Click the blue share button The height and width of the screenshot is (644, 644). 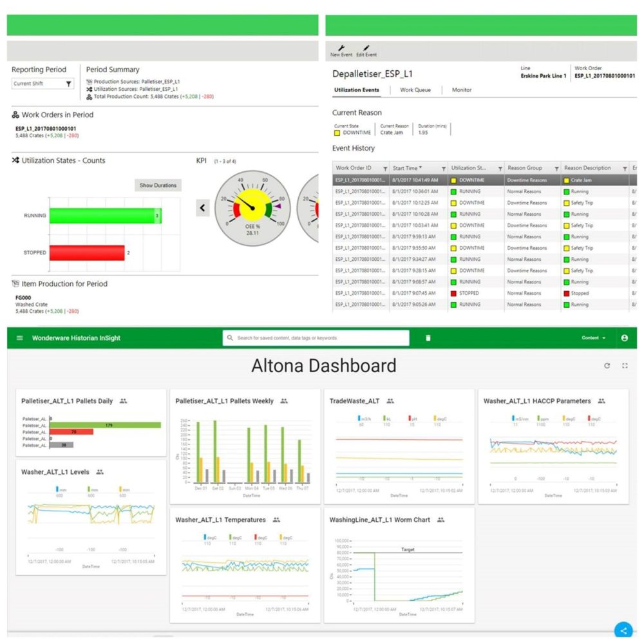tap(623, 630)
